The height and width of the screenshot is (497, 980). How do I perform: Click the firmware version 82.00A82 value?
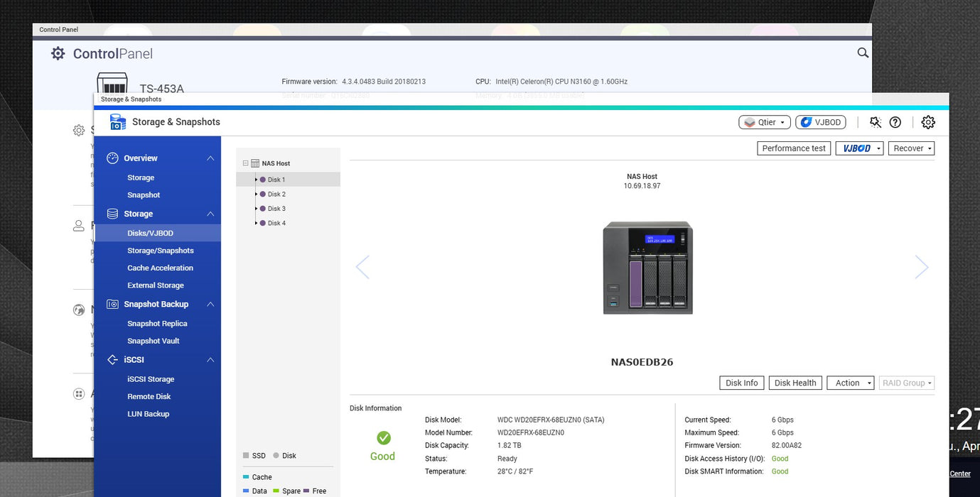click(x=787, y=446)
